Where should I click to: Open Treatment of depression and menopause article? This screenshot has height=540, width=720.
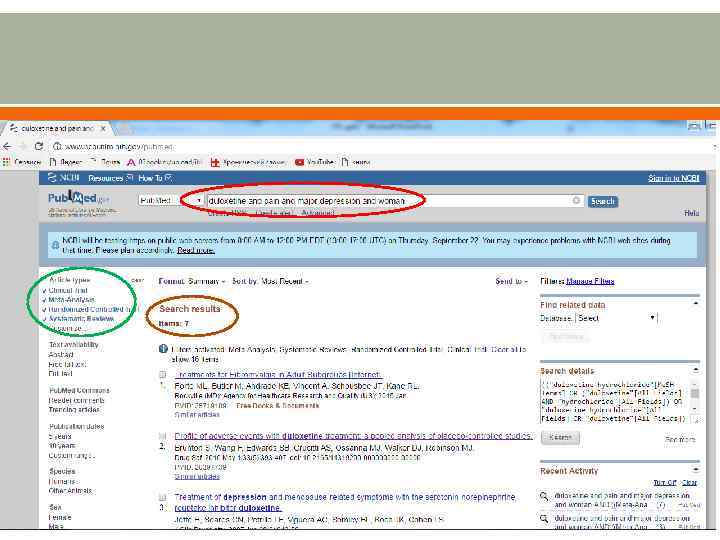click(x=345, y=502)
